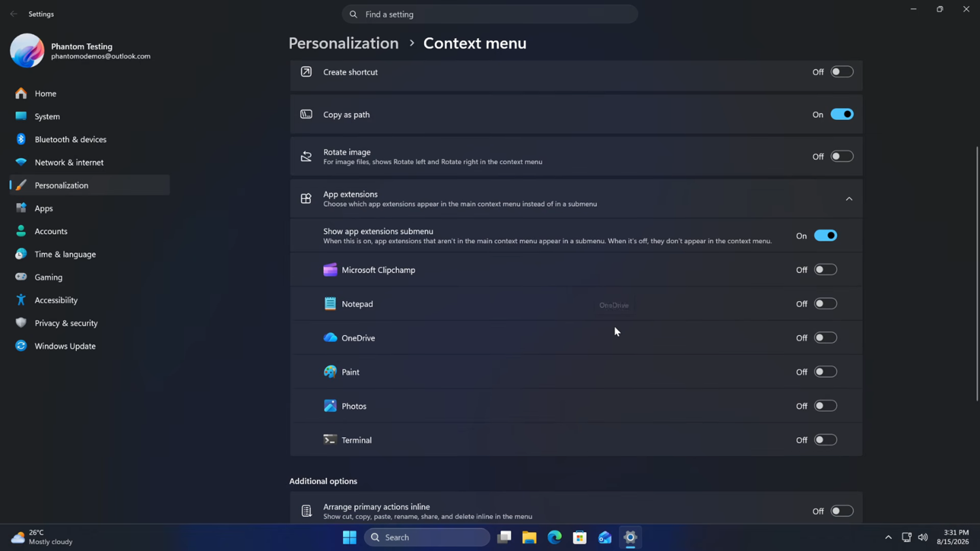Select Gaming in the sidebar
This screenshot has width=980, height=551.
[x=90, y=277]
